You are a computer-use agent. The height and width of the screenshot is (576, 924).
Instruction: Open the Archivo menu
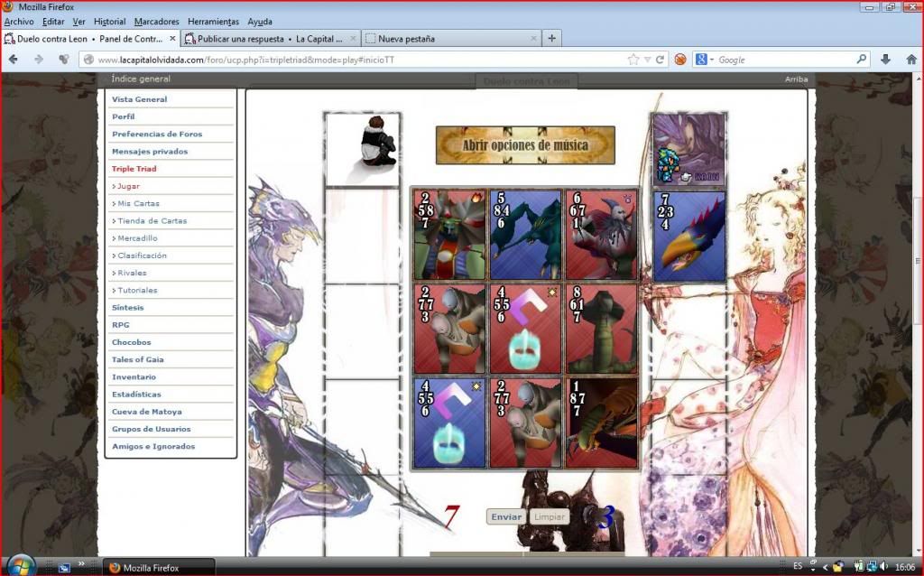(x=19, y=22)
